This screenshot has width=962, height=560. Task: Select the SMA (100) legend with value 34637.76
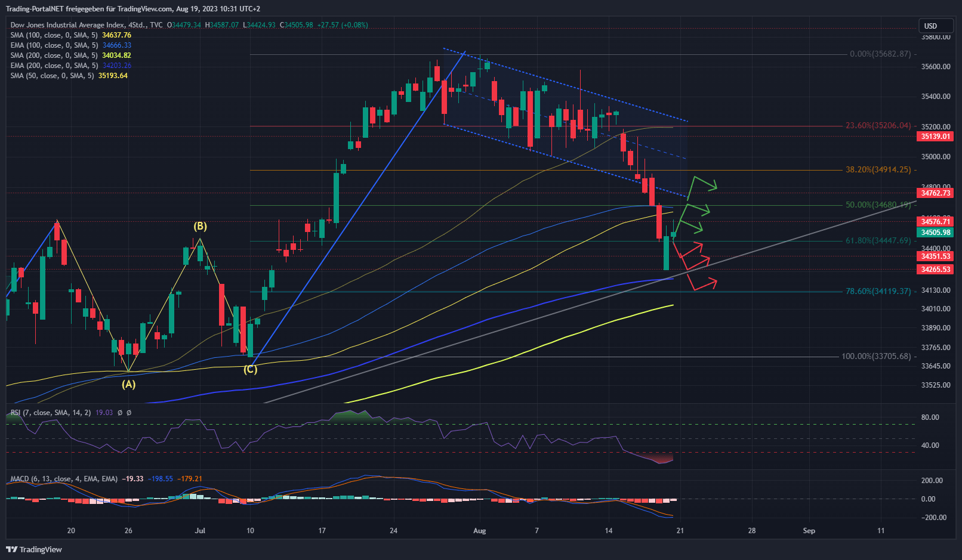point(70,35)
